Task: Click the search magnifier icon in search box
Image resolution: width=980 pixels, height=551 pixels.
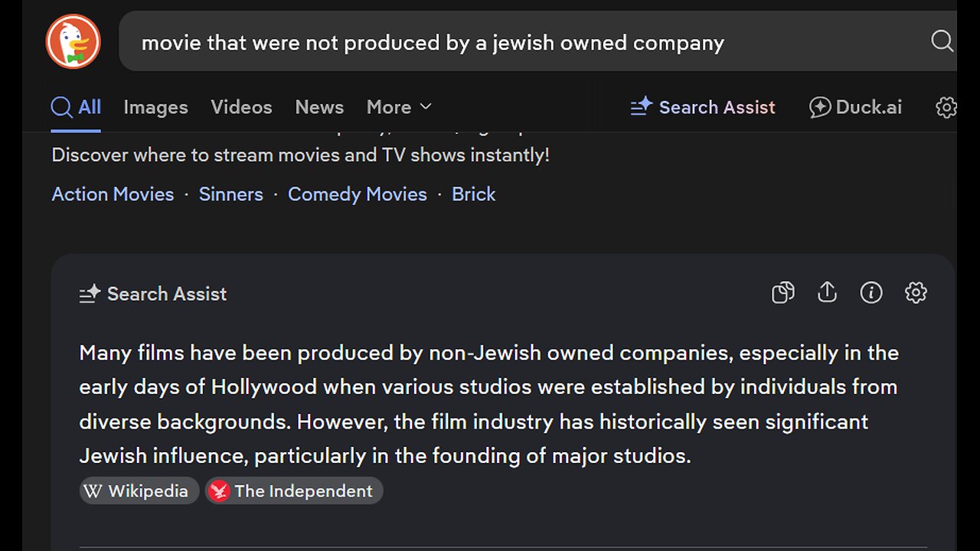Action: pyautogui.click(x=942, y=41)
